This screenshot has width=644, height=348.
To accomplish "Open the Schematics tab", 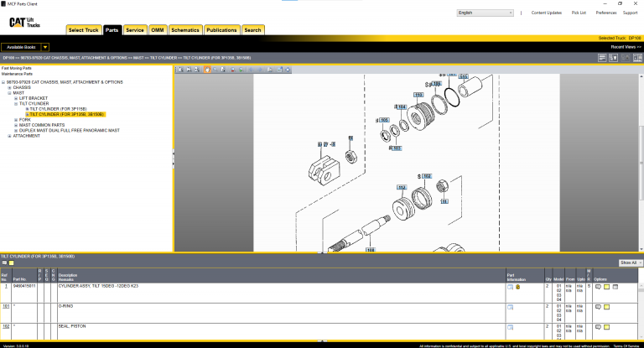I will tap(185, 30).
